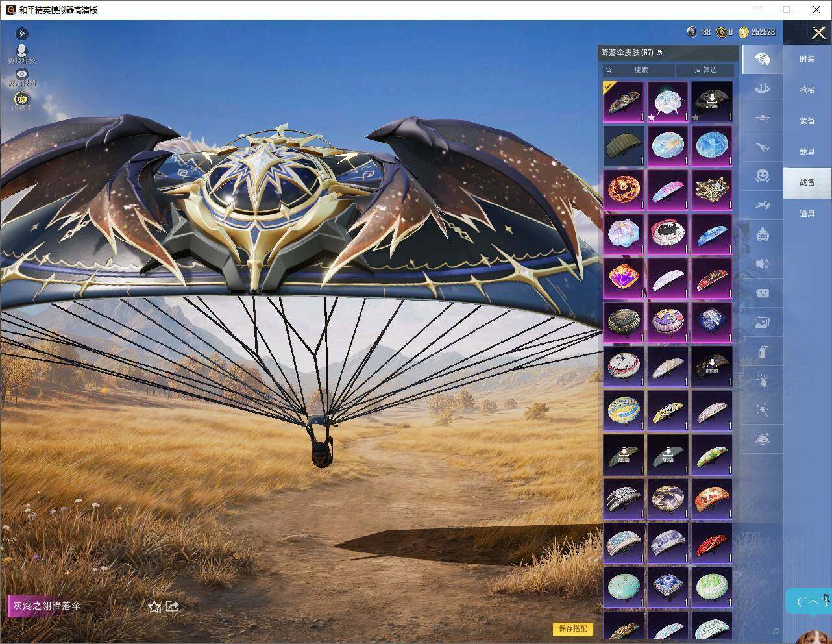Click the 搜索 search field
The width and height of the screenshot is (832, 644).
(x=639, y=70)
